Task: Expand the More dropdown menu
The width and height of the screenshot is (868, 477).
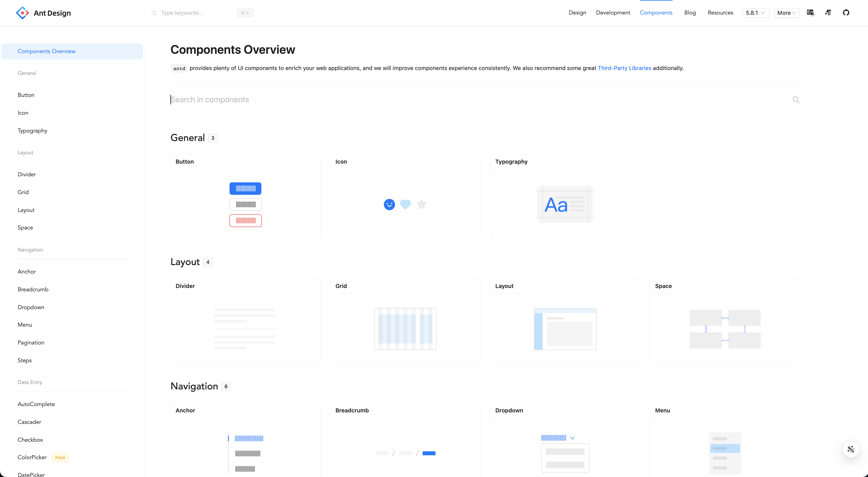Action: [787, 13]
